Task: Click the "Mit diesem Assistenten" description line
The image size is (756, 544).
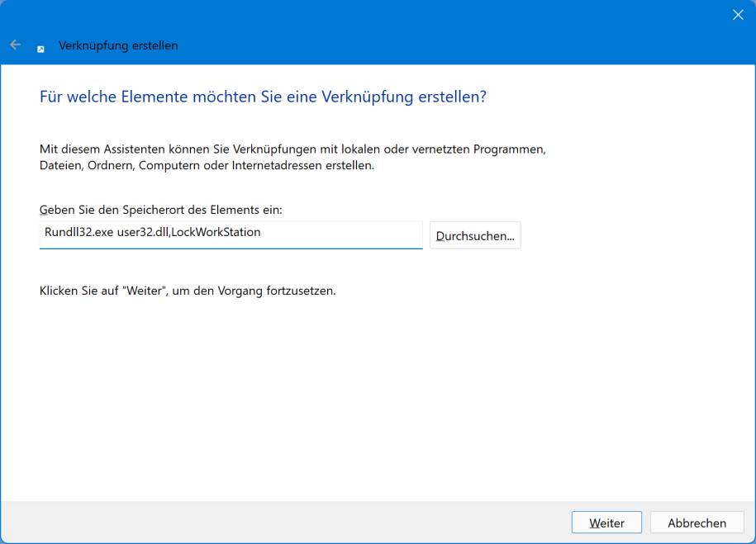Action: coord(292,149)
